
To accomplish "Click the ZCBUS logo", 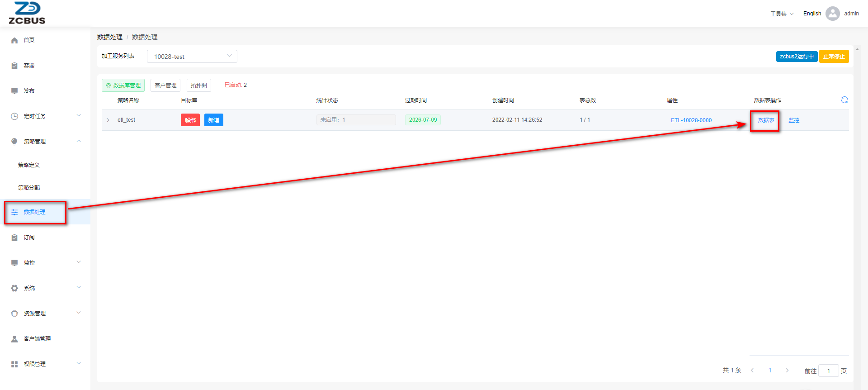I will (x=27, y=13).
